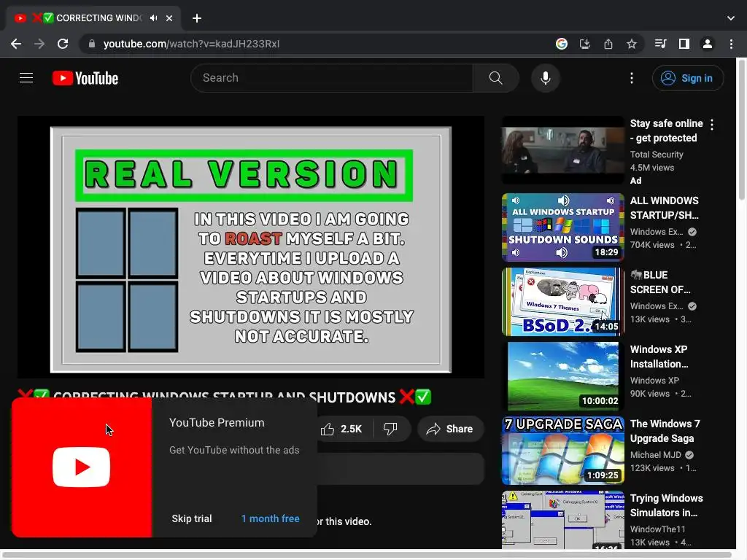The image size is (747, 560).
Task: Expand the tab search chevron
Action: tap(731, 18)
